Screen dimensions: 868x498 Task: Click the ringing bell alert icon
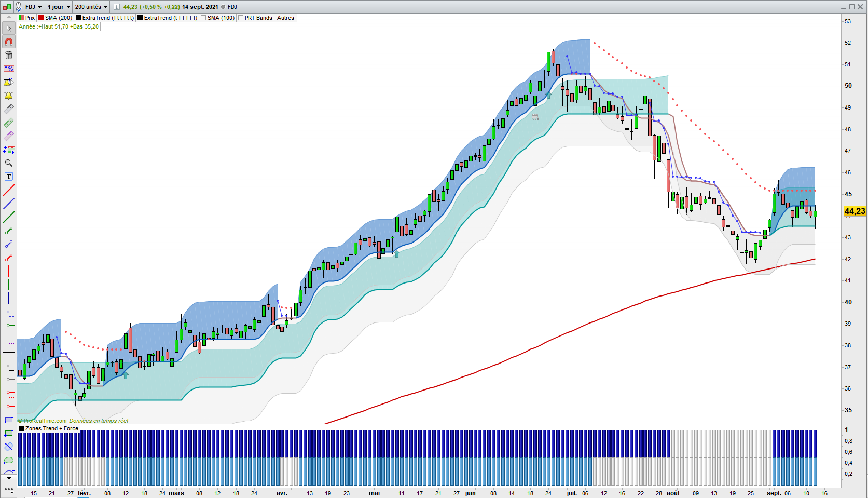point(9,96)
